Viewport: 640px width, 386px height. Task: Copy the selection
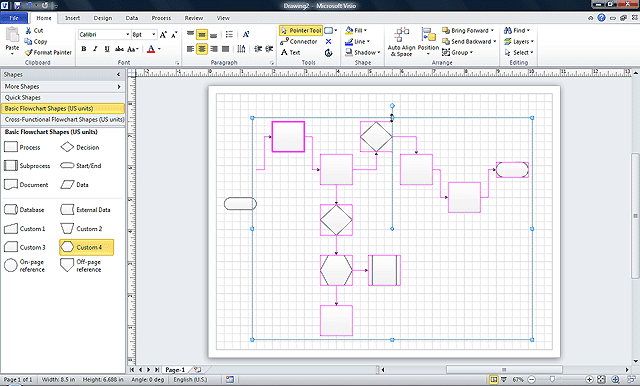36,42
